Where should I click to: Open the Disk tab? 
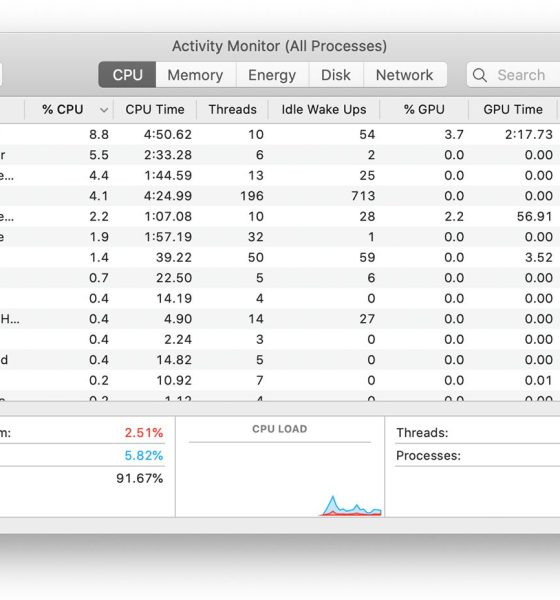(x=336, y=75)
